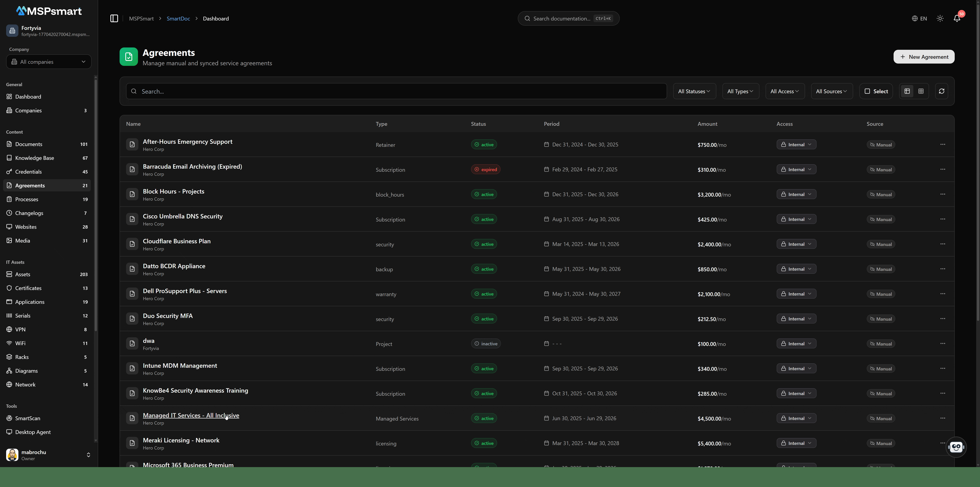Click document icon of Cloudflare Business Plan
Viewport: 980px width, 487px height.
pos(132,244)
